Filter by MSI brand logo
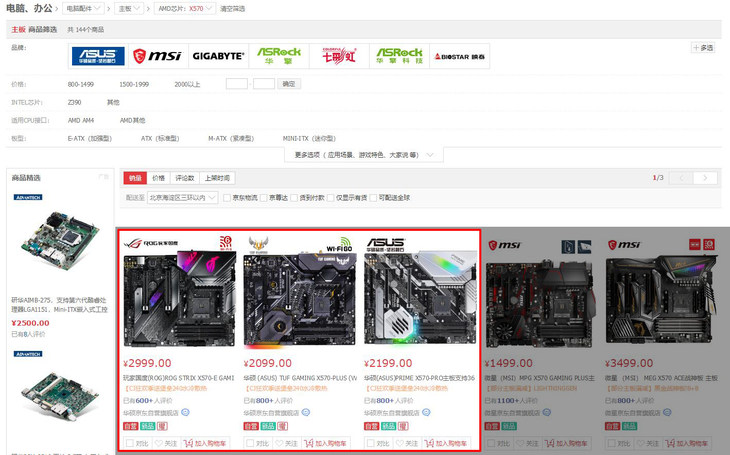Image resolution: width=730 pixels, height=455 pixels. pos(157,56)
